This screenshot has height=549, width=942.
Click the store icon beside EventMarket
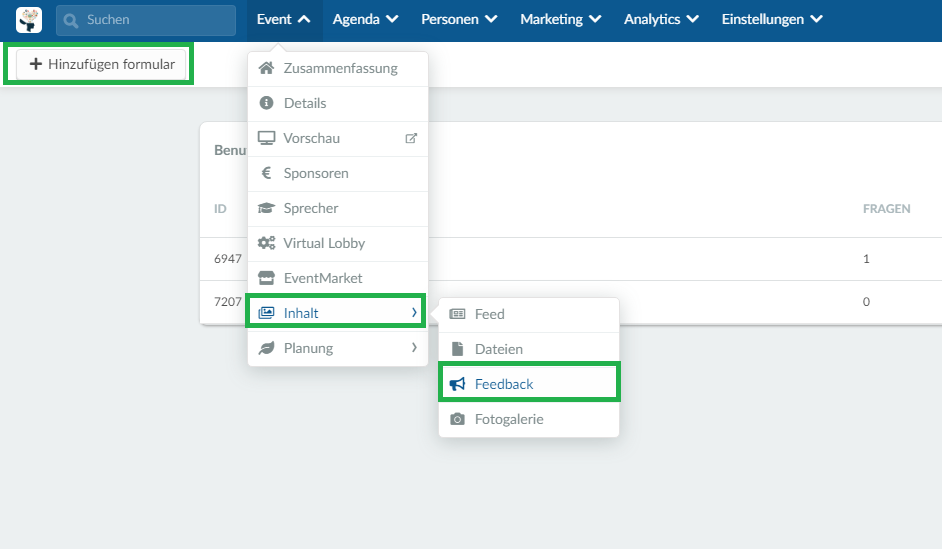[x=266, y=278]
